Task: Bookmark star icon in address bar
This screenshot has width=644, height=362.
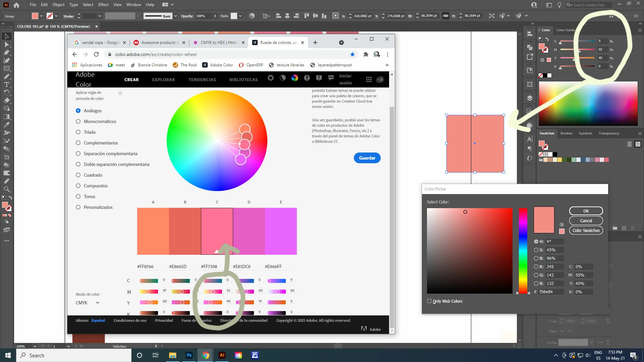Action: [353, 54]
